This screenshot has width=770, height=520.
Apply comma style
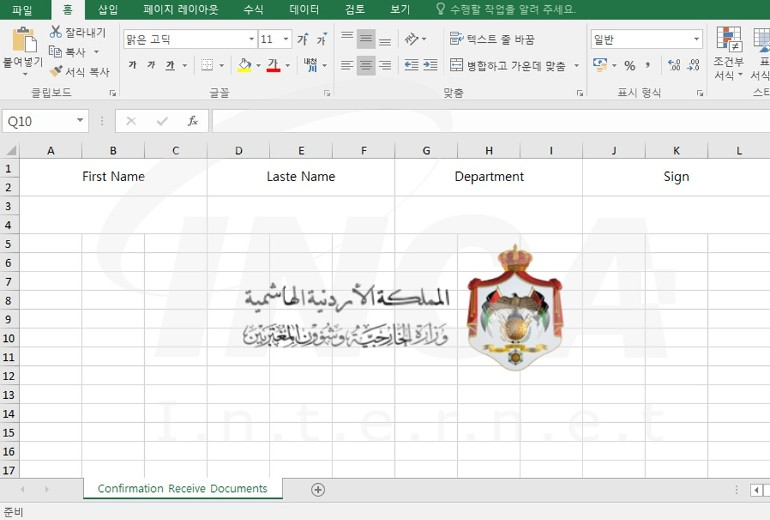pos(648,65)
